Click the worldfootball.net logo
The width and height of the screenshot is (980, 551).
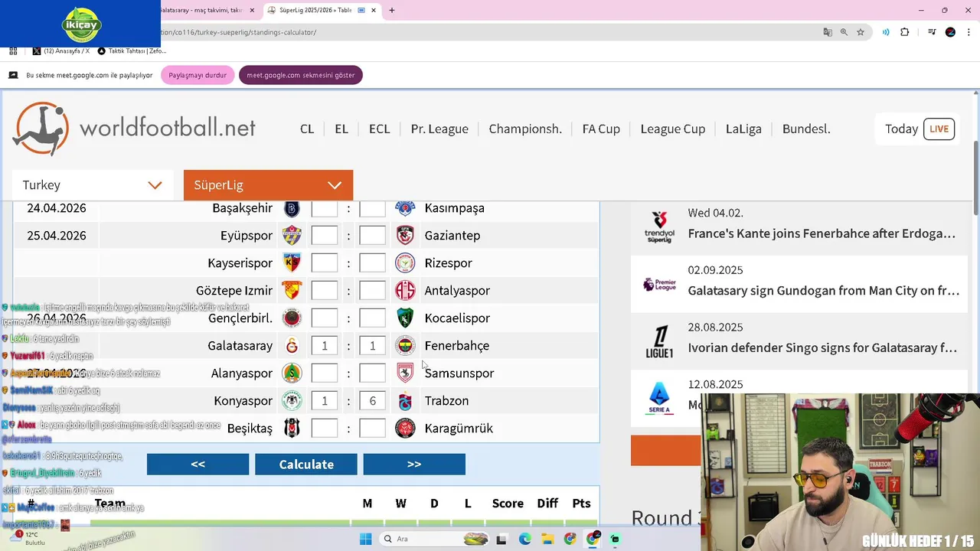134,129
